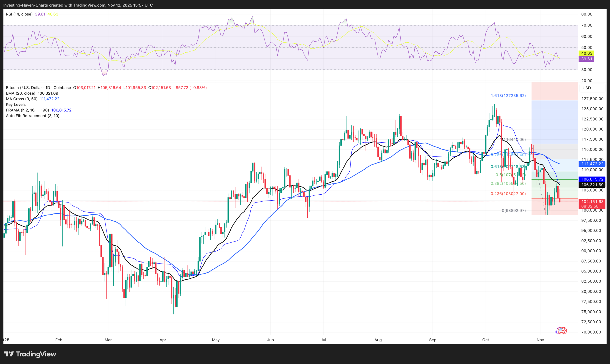
Task: Select the RSI (14, close) indicator legend
Action: click(x=19, y=14)
